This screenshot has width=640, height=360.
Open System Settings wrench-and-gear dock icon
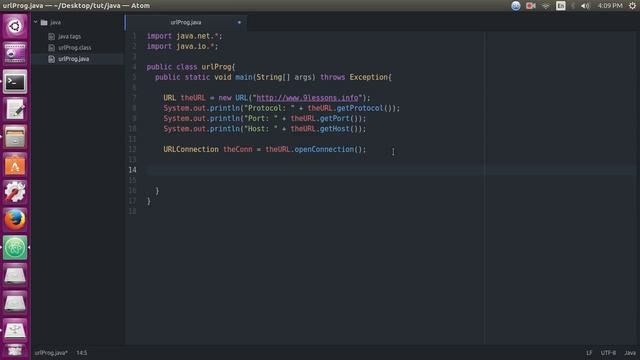[15, 192]
